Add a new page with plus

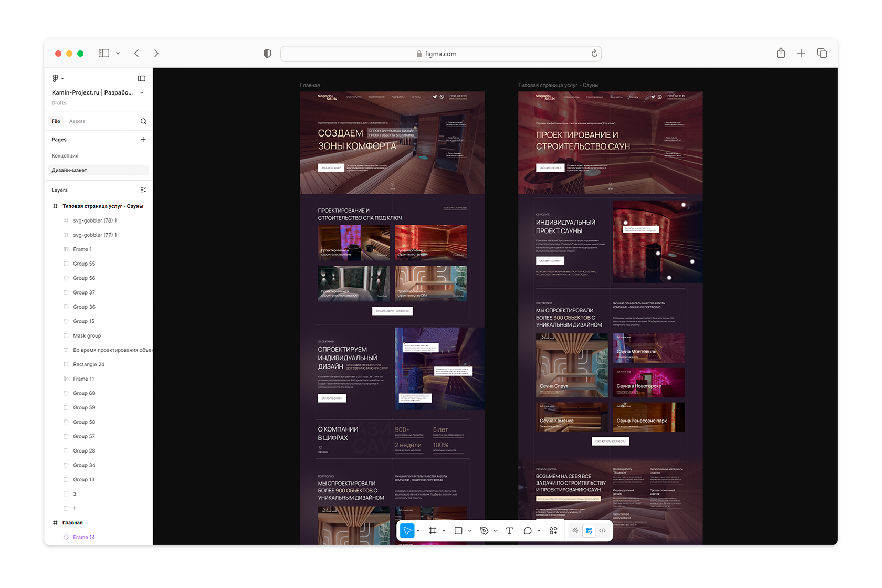click(x=143, y=140)
